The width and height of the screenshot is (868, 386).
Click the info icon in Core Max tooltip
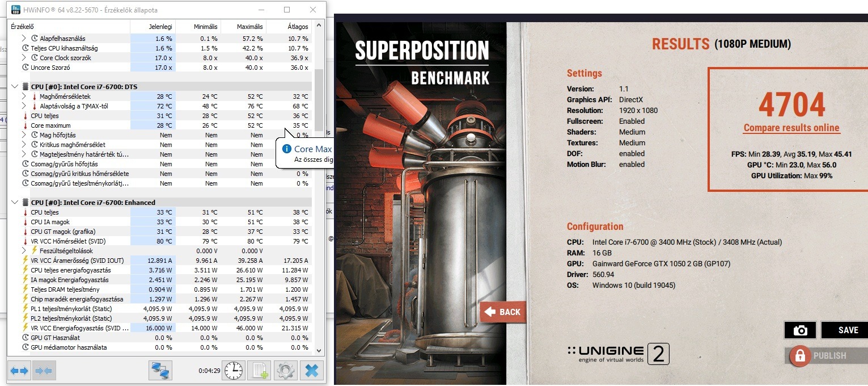tap(287, 149)
